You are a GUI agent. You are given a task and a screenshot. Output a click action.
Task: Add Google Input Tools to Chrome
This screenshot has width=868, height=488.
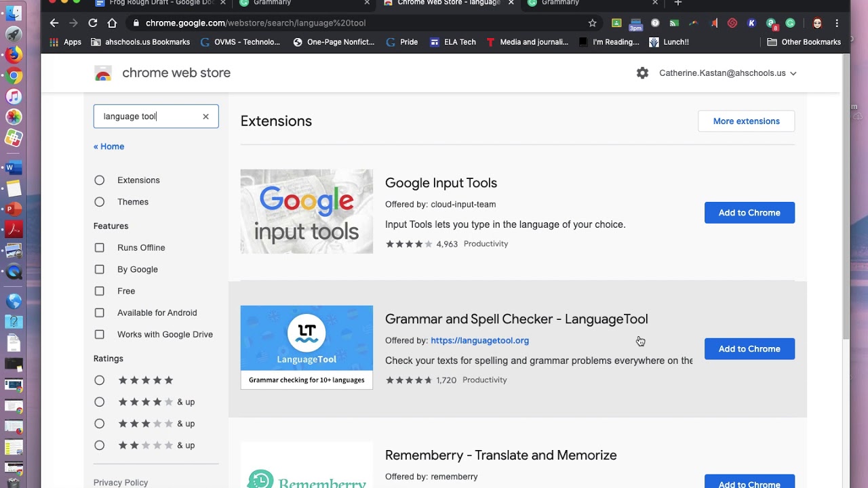coord(749,213)
